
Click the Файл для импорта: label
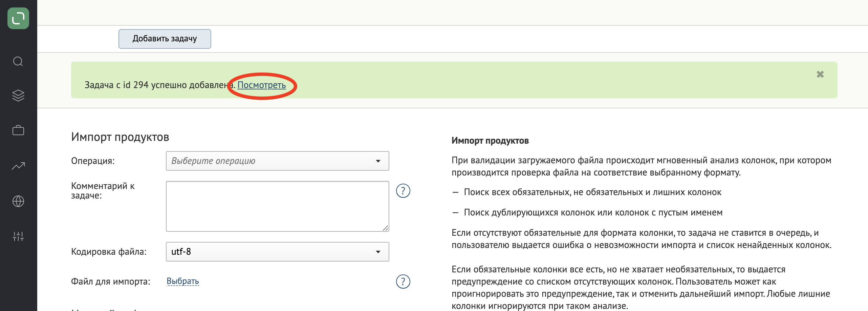110,282
